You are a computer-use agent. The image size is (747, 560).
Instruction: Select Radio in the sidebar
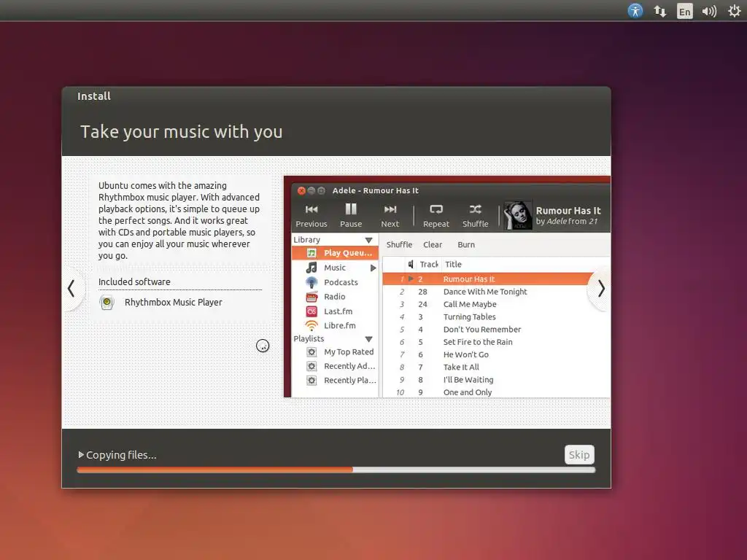click(x=335, y=297)
